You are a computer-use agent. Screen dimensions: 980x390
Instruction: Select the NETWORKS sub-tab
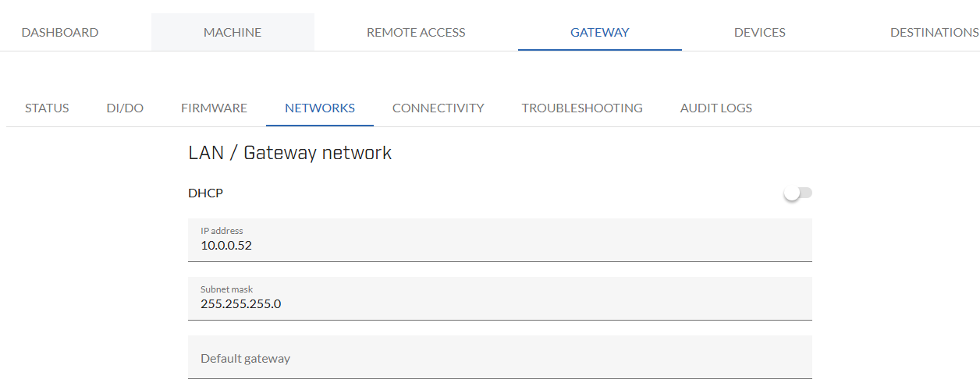click(x=320, y=108)
